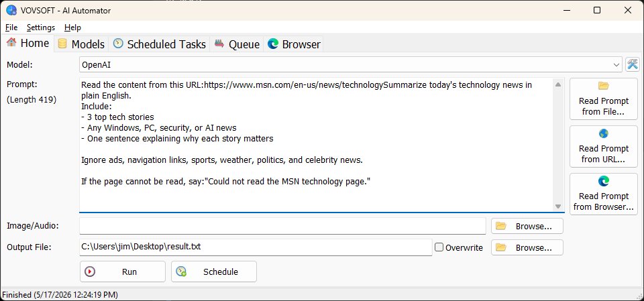Click the Edge icon on Read Prompt from Browser
This screenshot has height=301, width=644.
click(603, 181)
